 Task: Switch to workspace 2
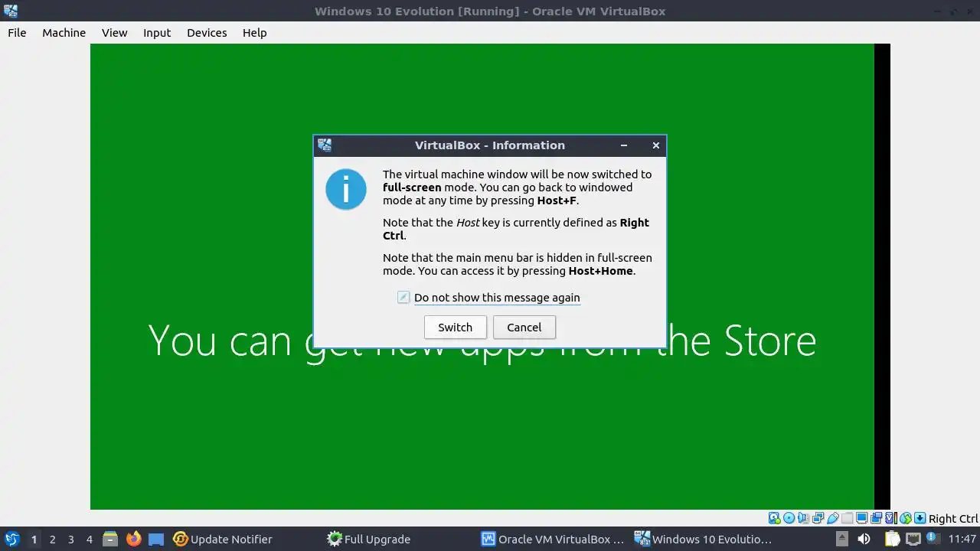pyautogui.click(x=52, y=539)
